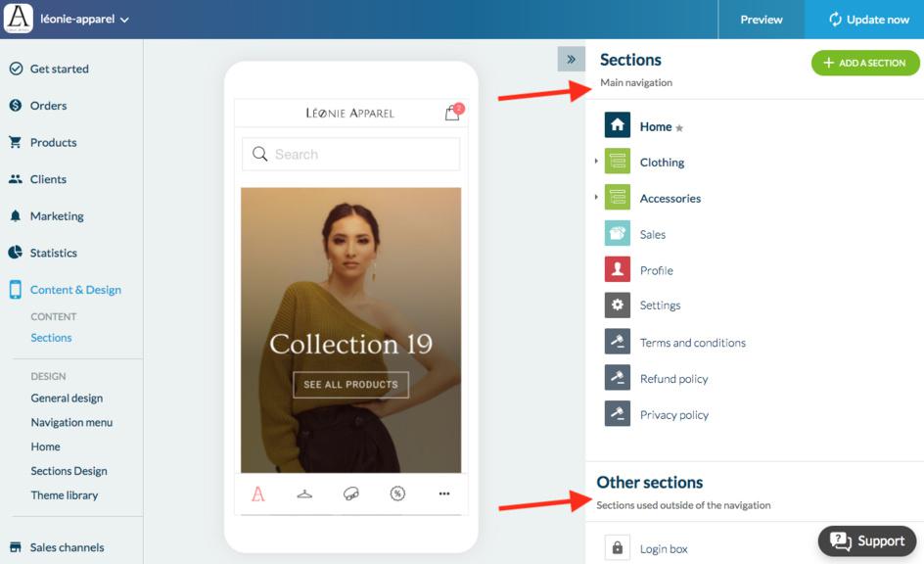
Task: Click the Add a Section button
Action: [x=865, y=63]
